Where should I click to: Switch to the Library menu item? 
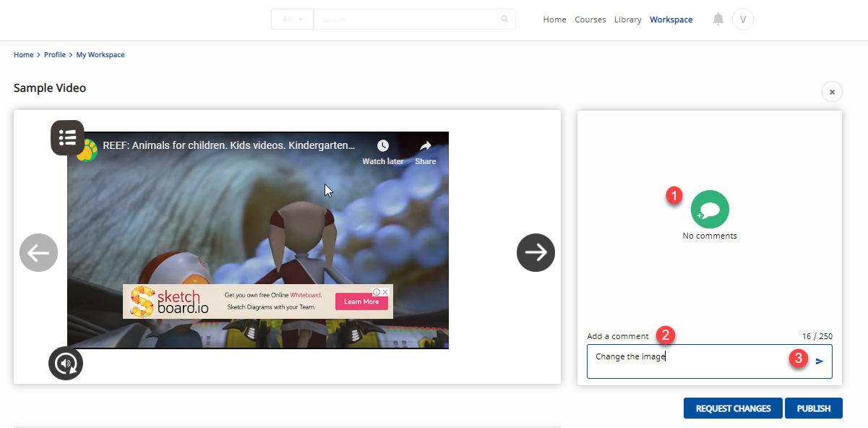point(627,20)
